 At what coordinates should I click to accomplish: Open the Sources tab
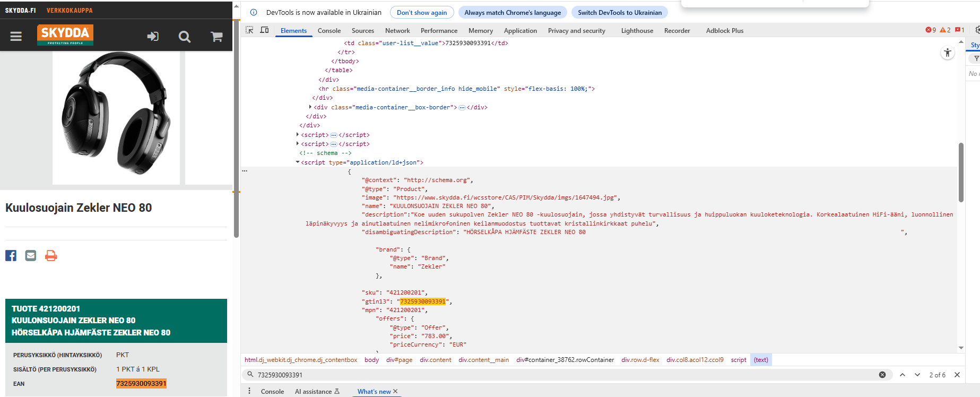point(363,31)
